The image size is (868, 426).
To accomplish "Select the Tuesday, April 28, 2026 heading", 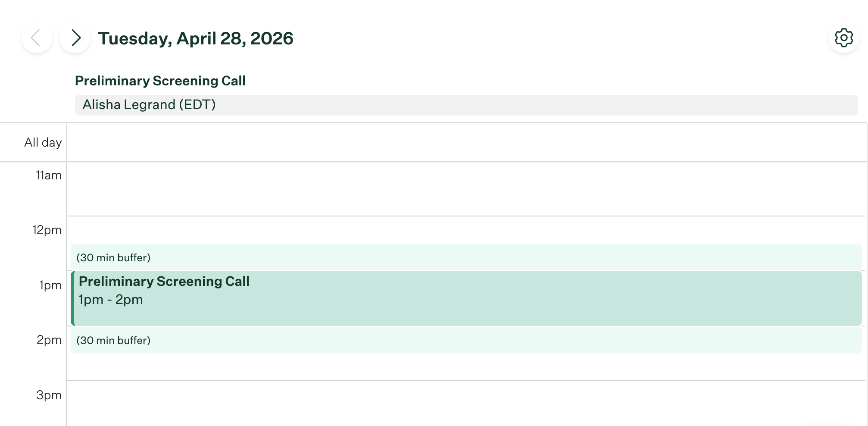I will coord(196,38).
